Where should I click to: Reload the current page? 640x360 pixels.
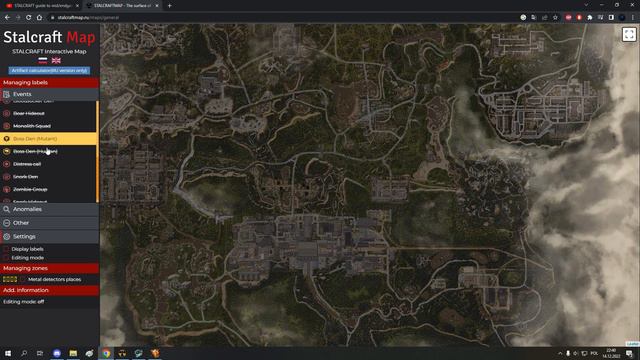pos(29,18)
